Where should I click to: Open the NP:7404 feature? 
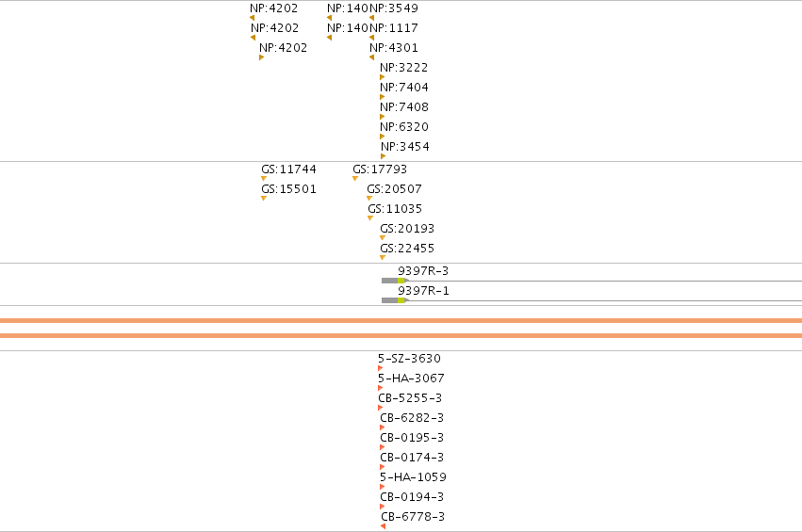pos(404,88)
